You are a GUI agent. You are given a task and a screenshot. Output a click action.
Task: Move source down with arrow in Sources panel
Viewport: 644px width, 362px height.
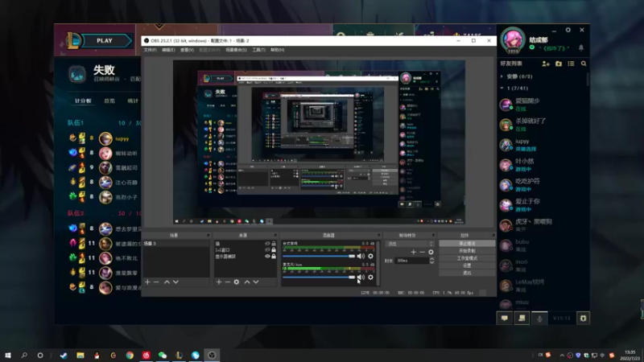point(256,282)
